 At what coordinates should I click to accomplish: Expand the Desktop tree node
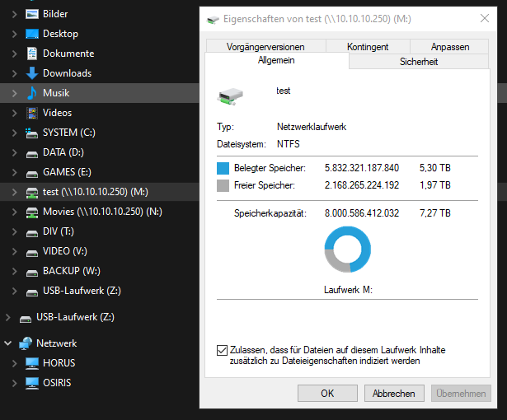(x=14, y=34)
